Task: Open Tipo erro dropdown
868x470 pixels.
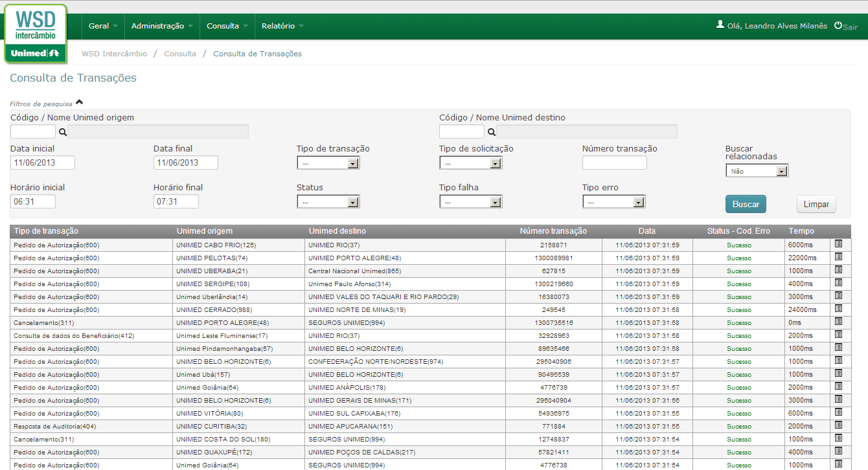Action: pos(614,202)
